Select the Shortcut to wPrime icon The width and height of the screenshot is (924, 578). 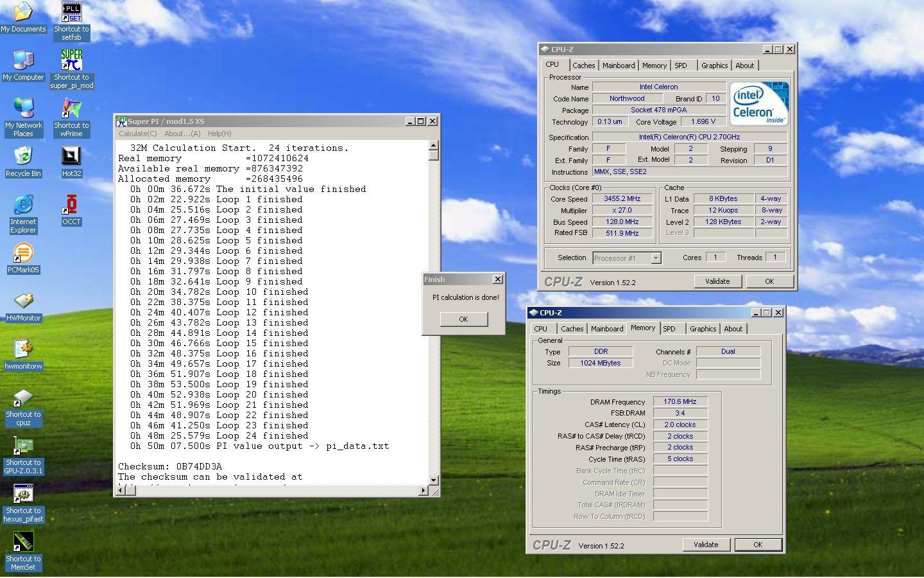pos(71,118)
